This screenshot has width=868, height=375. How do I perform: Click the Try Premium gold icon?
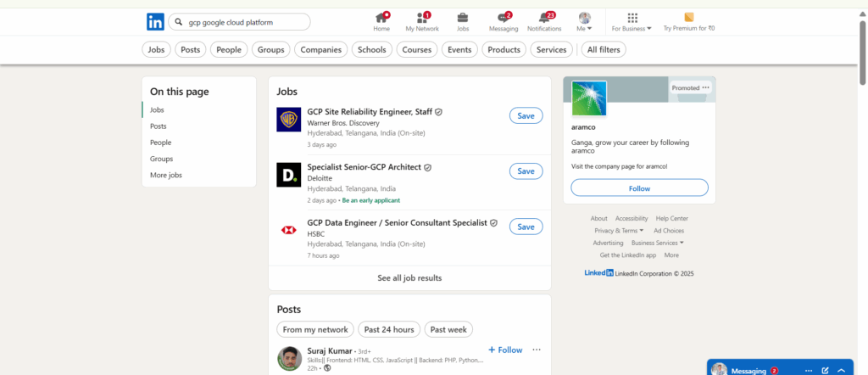pyautogui.click(x=688, y=17)
